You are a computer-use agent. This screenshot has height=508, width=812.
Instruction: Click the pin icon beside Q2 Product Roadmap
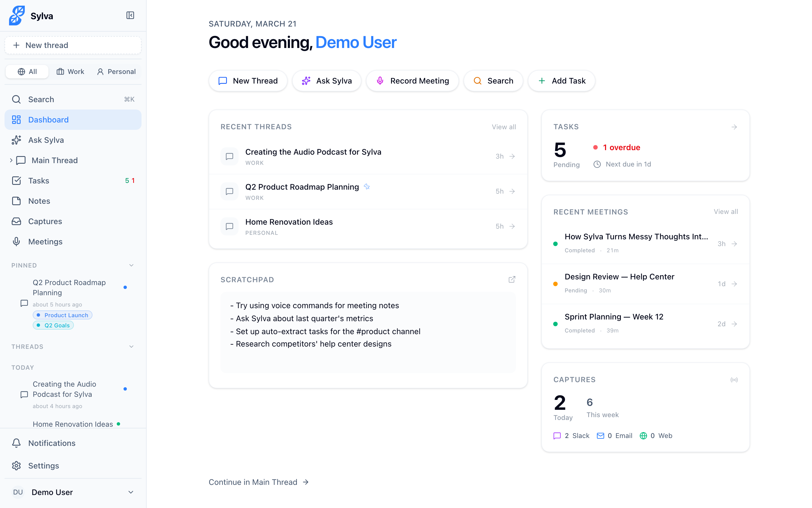click(367, 187)
